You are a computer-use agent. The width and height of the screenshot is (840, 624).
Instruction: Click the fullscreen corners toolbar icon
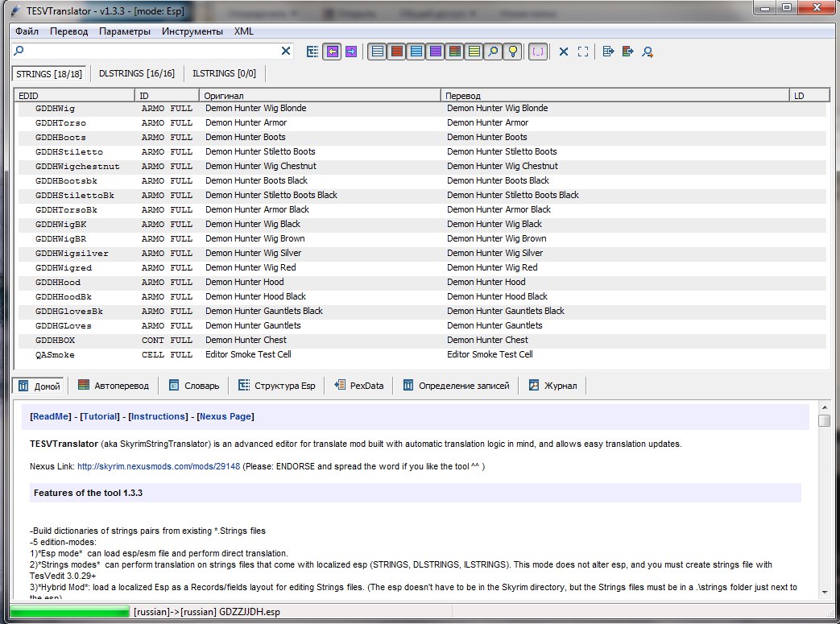tap(583, 52)
